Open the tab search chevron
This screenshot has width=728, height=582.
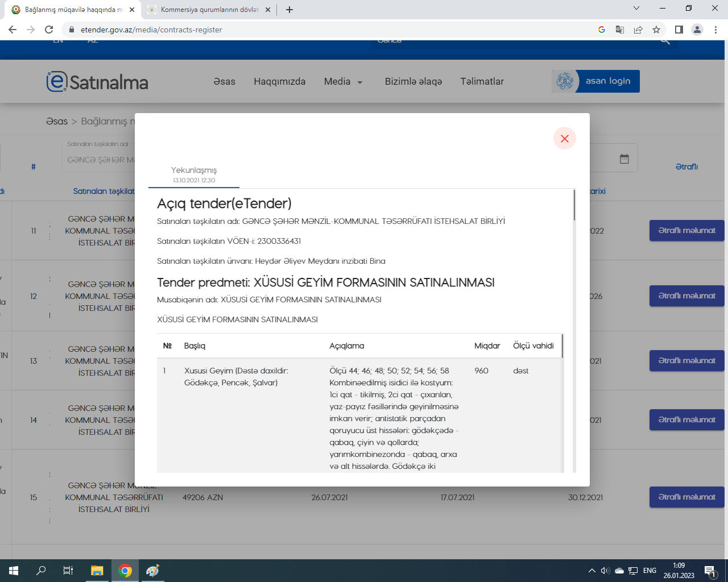(x=636, y=9)
